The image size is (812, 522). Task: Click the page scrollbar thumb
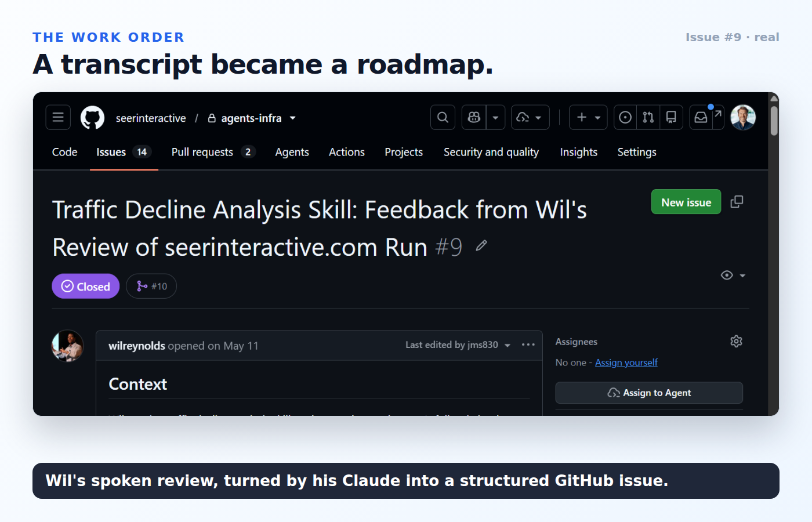tap(774, 120)
